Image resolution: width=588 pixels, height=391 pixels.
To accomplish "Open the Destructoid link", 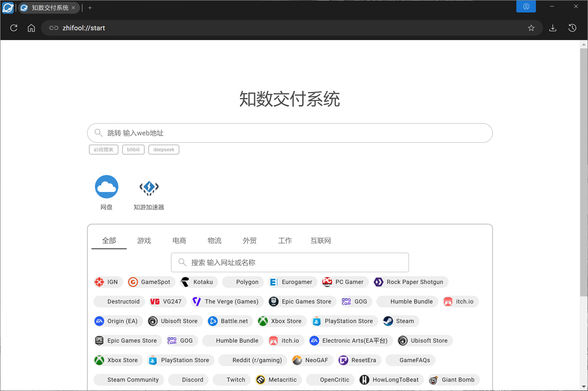I will point(119,302).
